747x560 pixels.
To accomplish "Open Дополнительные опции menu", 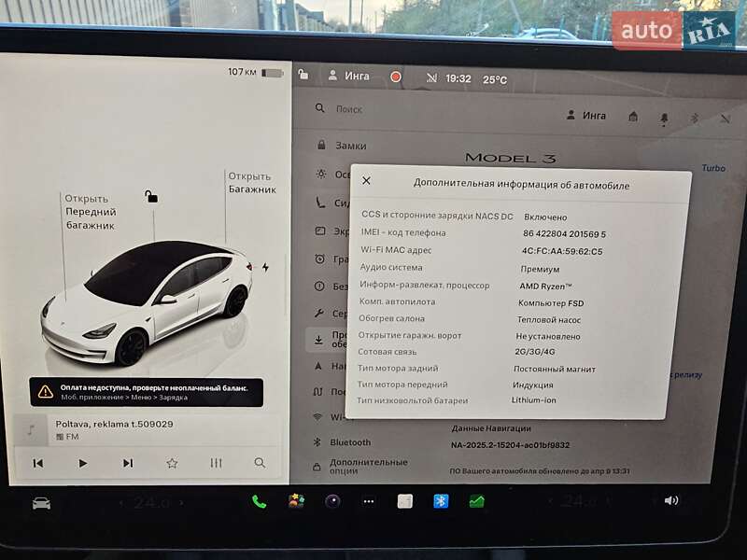I will click(360, 466).
